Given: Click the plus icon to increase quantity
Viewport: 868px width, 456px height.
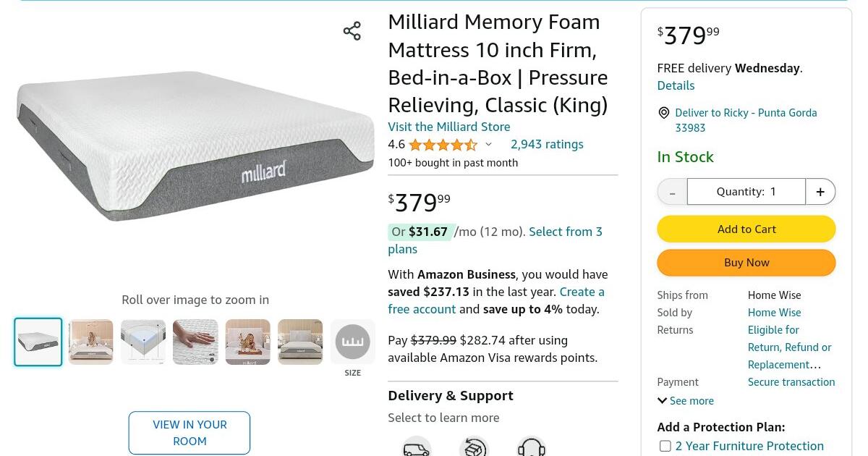Looking at the screenshot, I should point(820,191).
